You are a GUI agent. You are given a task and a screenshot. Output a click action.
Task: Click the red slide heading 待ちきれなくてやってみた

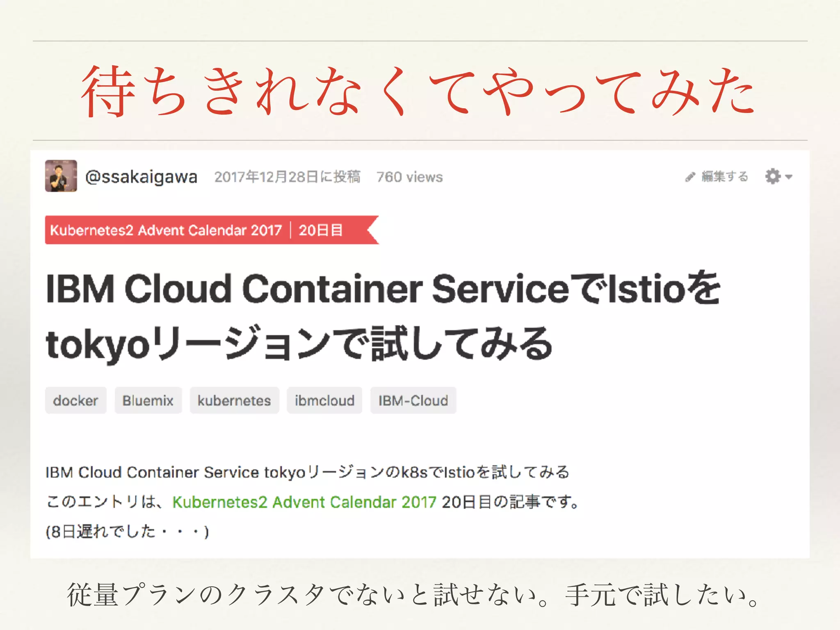tap(418, 91)
